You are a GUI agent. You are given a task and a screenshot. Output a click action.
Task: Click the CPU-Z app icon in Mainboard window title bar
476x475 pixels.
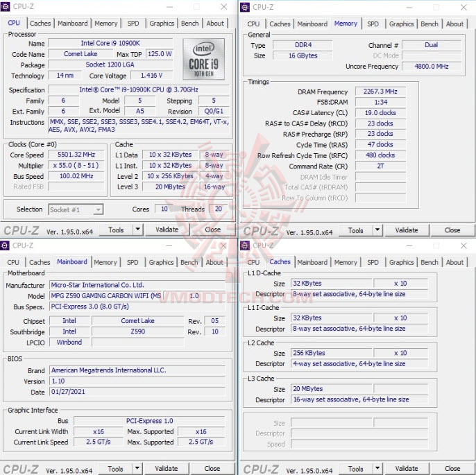tap(5, 245)
